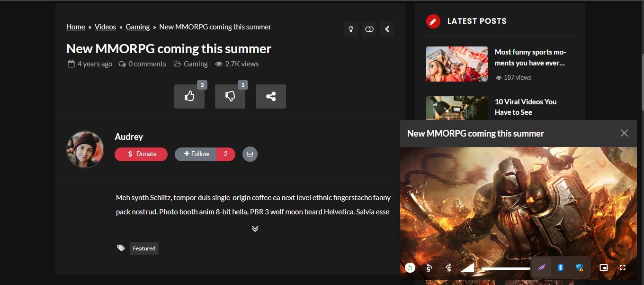Like the video with thumbs up
This screenshot has width=644, height=285.
coord(189,96)
